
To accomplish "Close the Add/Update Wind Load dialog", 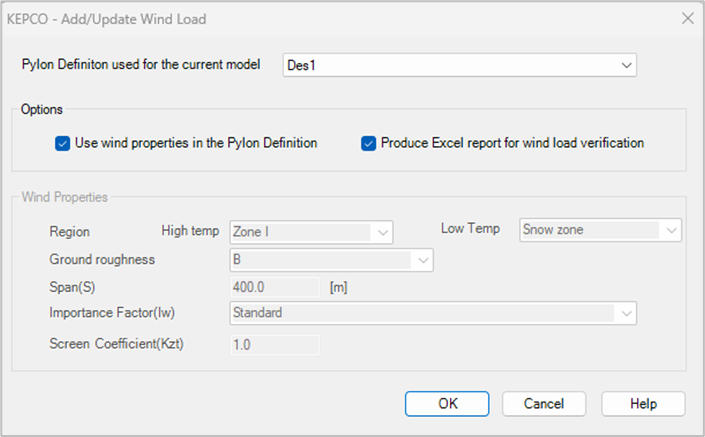I will pyautogui.click(x=686, y=18).
